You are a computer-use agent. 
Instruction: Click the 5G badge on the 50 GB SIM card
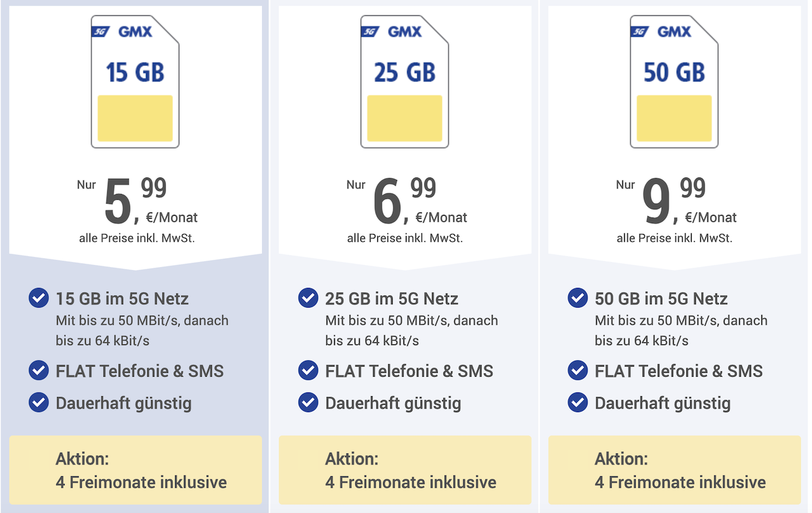(x=639, y=31)
